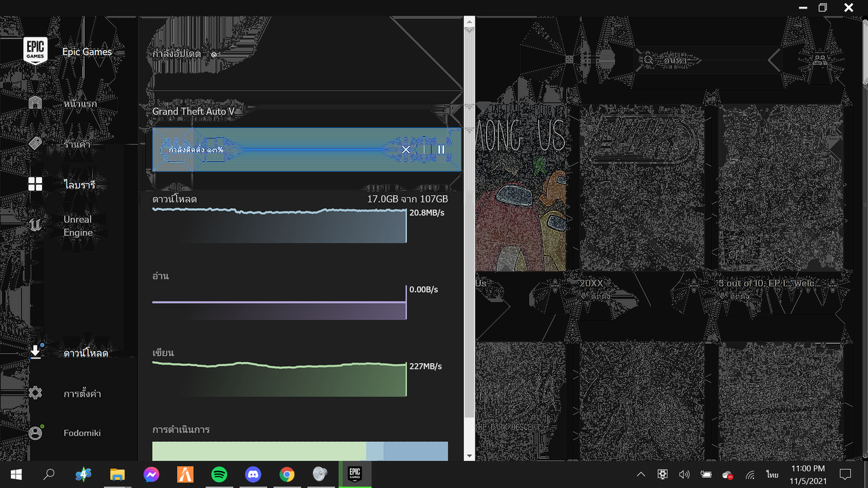The width and height of the screenshot is (868, 488).
Task: Open Spotify from taskbar
Action: 219,474
